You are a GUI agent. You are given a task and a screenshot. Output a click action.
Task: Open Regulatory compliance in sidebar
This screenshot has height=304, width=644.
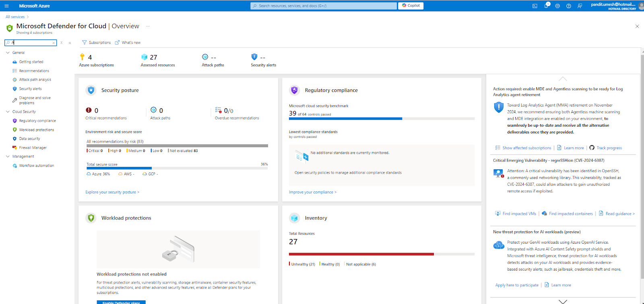click(x=37, y=121)
